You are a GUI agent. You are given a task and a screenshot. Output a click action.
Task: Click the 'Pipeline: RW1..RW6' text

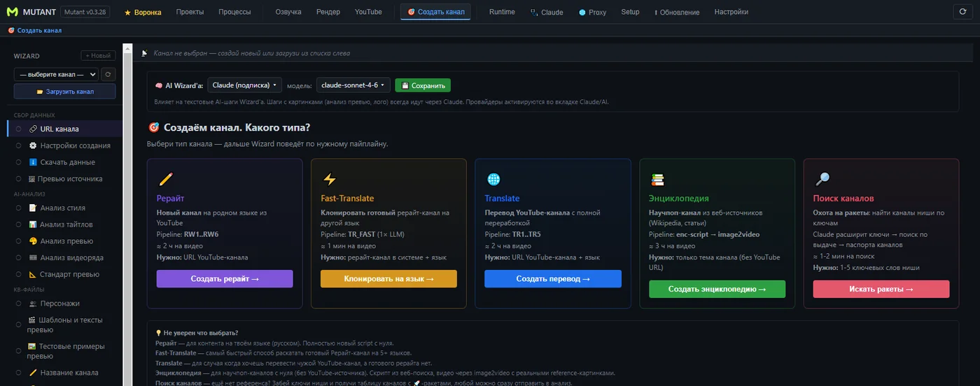coord(188,234)
